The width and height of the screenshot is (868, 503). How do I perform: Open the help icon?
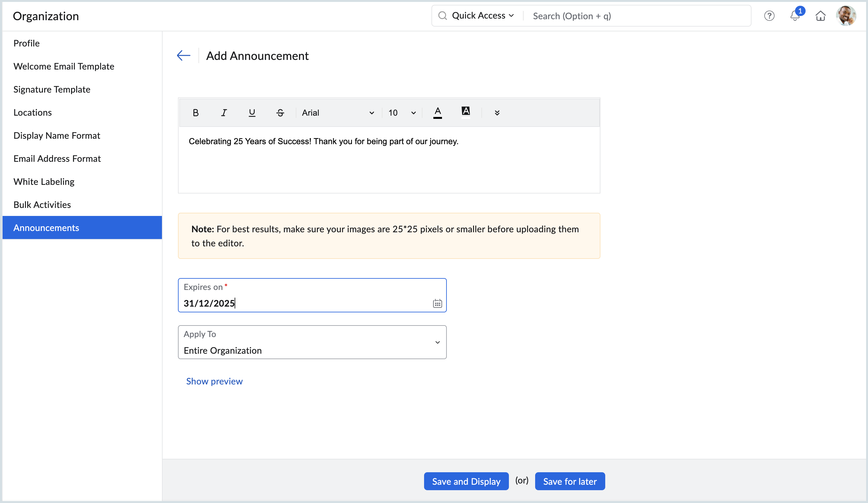point(769,16)
